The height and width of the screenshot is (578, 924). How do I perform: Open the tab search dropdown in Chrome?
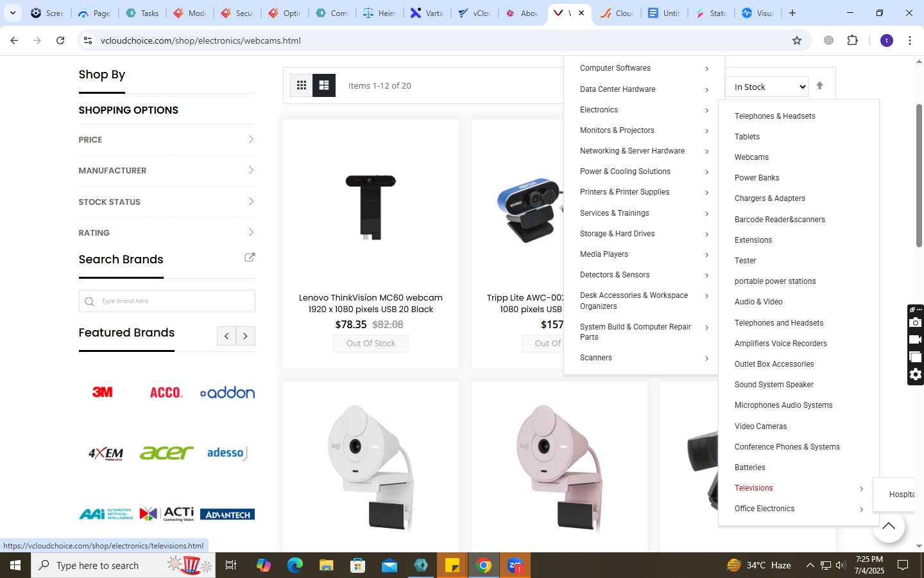[x=12, y=13]
